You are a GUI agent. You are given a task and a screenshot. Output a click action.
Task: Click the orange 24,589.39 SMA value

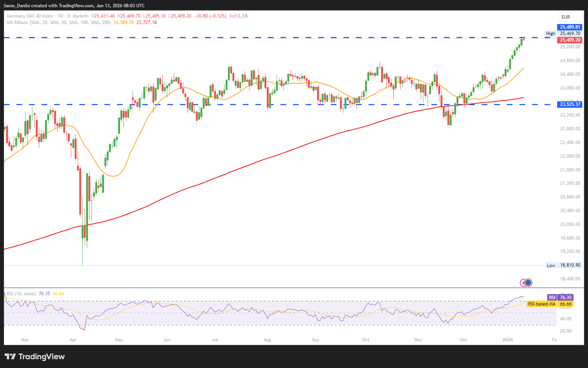click(x=123, y=22)
